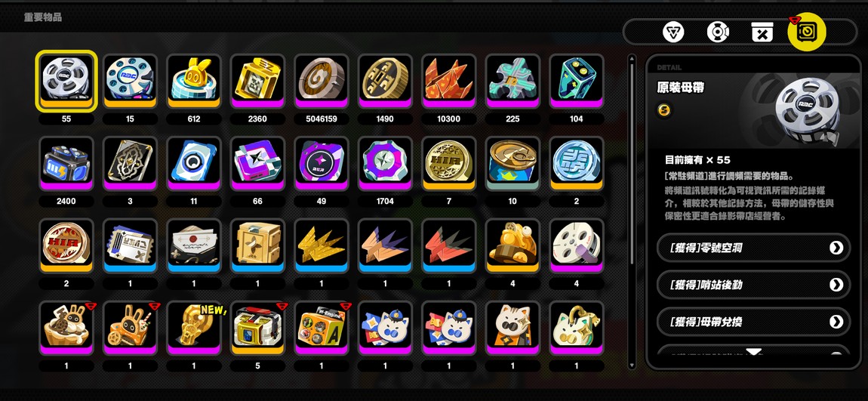This screenshot has width=868, height=401.
Task: Select the W-Engine box item
Action: pos(321,327)
